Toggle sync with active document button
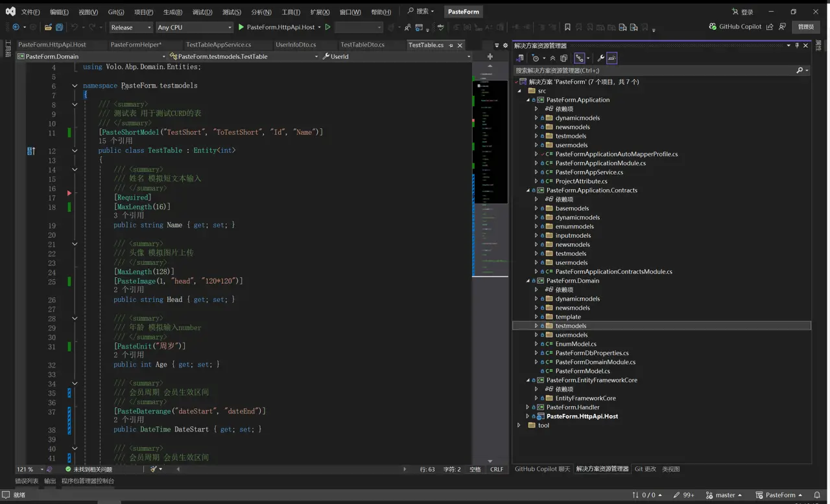Viewport: 830px width, 504px height. click(580, 58)
